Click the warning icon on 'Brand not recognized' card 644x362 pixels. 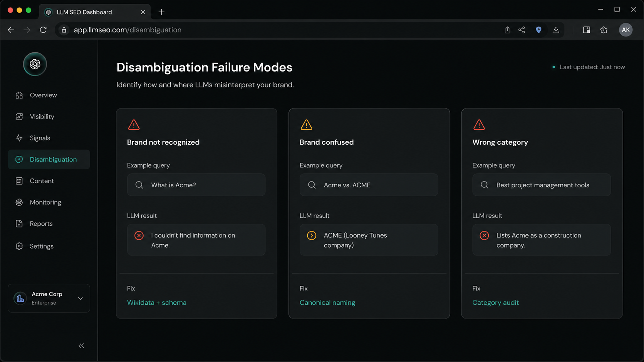point(134,125)
